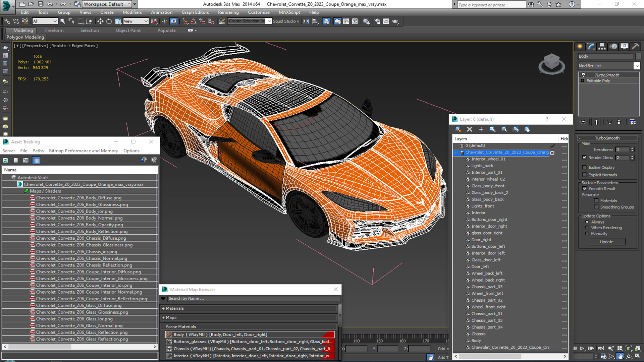
Task: Increase the Iterations spinner value
Action: tap(632, 148)
